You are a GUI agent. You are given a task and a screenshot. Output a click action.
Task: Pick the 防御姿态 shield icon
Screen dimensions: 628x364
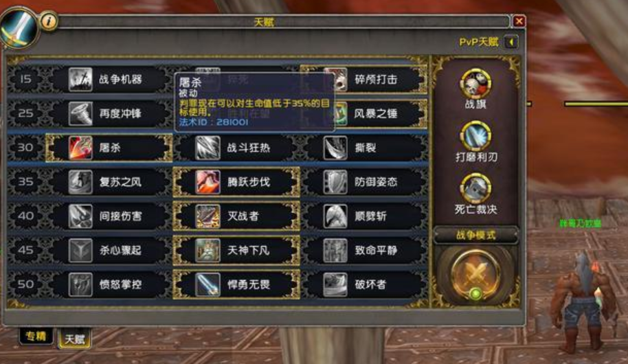(335, 182)
